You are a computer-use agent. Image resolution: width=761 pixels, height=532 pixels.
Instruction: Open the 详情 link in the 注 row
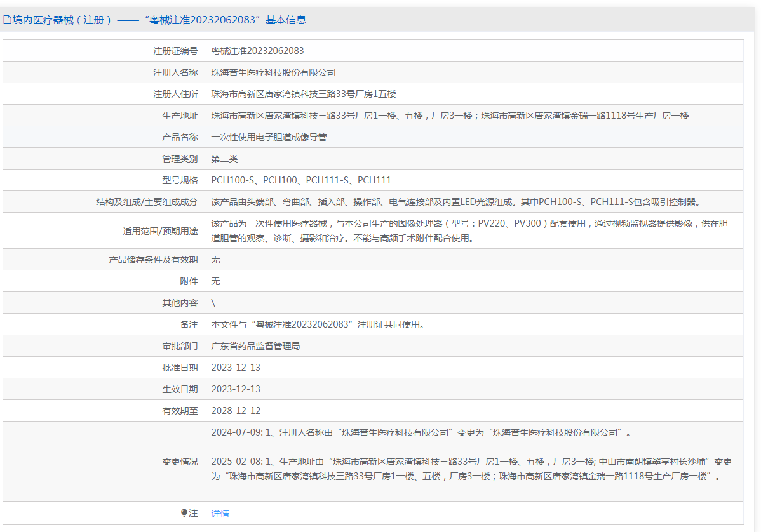coord(220,514)
